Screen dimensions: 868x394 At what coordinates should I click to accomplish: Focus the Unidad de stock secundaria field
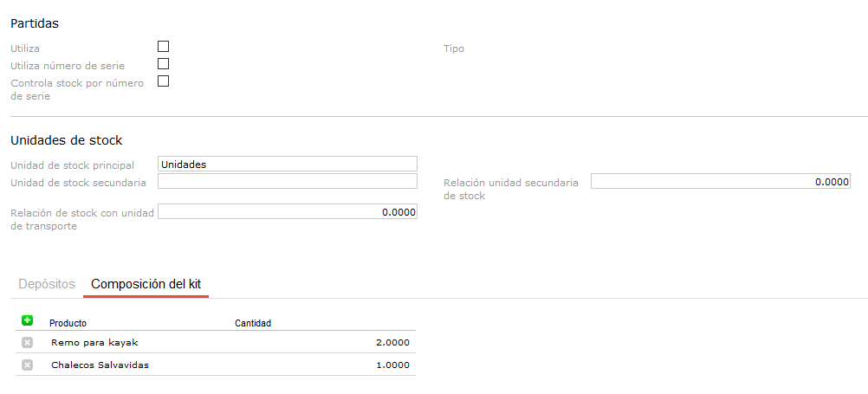tap(287, 182)
